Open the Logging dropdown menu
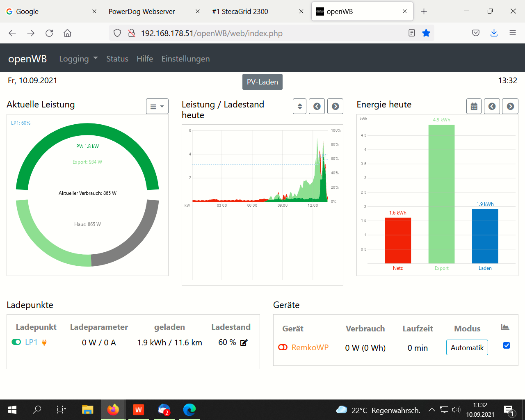 (x=78, y=59)
